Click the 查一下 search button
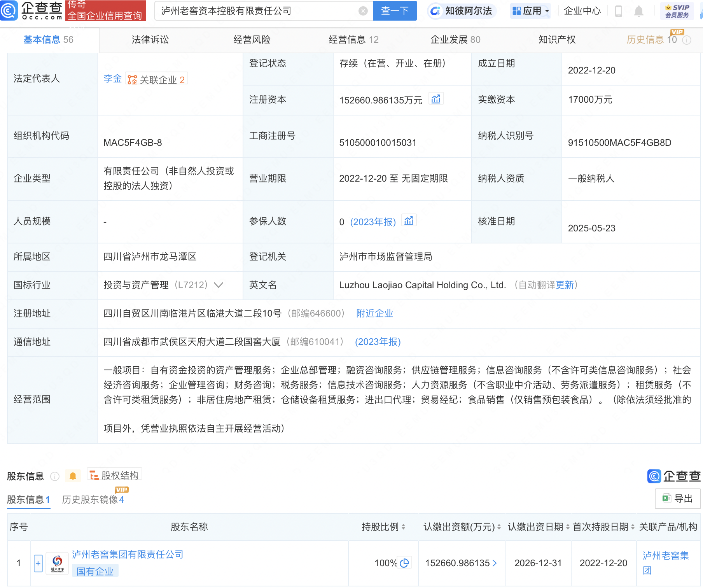Viewport: 703px width, 588px height. click(395, 11)
